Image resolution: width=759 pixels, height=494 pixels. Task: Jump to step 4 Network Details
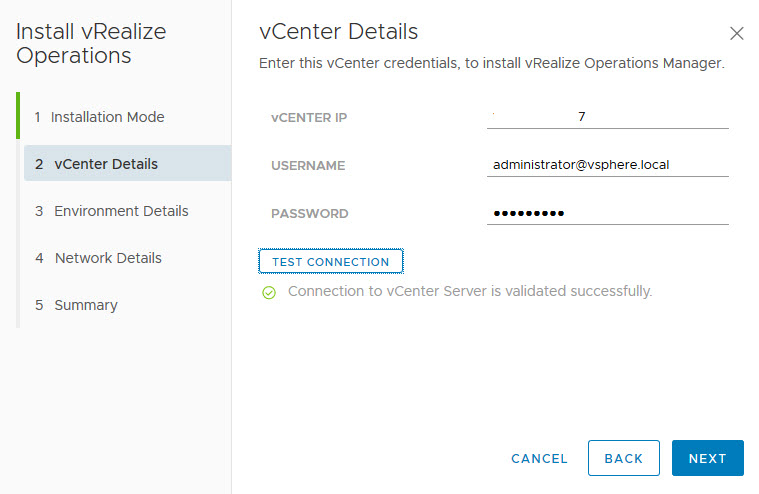point(108,258)
